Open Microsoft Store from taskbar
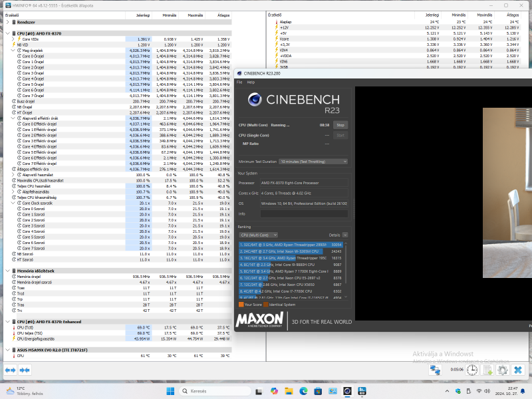This screenshot has width=532, height=399. click(x=318, y=391)
